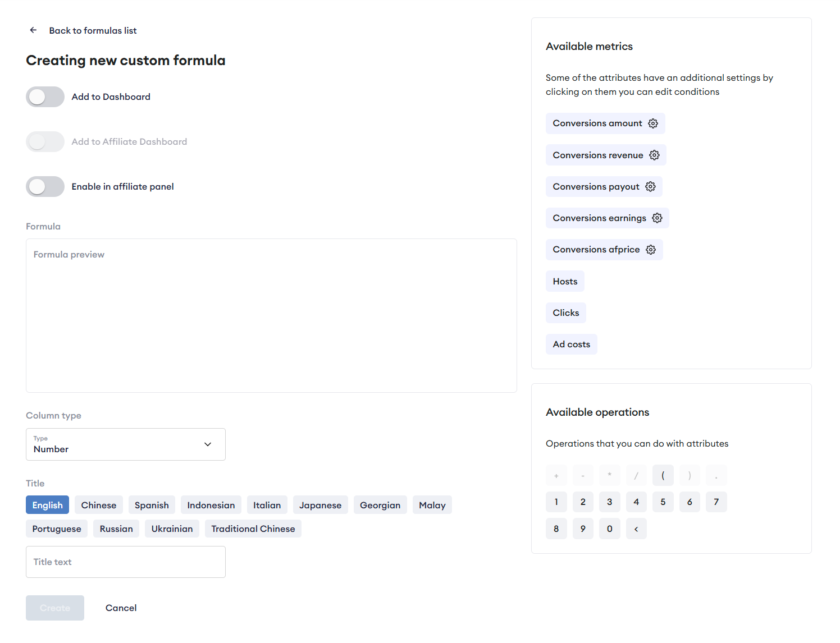Screen dimensions: 840x643
Task: Click the back arrow icon
Action: click(x=33, y=30)
